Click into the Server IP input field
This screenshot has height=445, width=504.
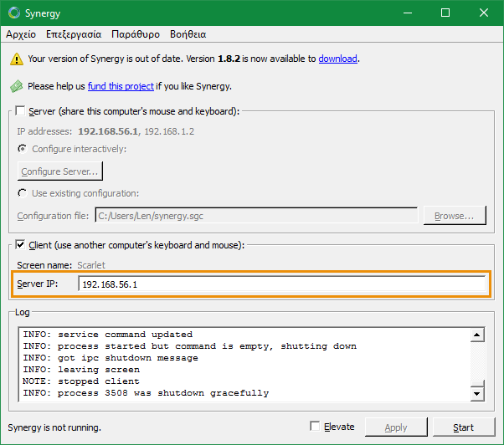[x=282, y=284]
